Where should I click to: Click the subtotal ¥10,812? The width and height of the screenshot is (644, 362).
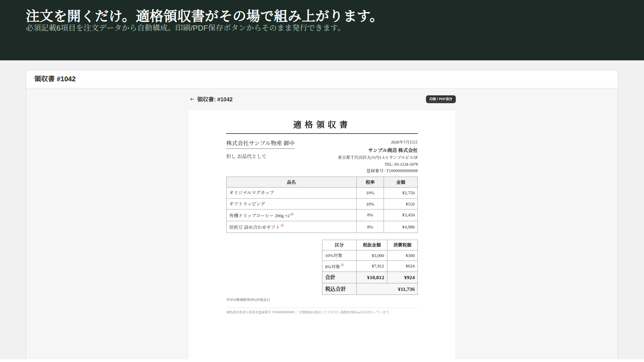coord(376,278)
